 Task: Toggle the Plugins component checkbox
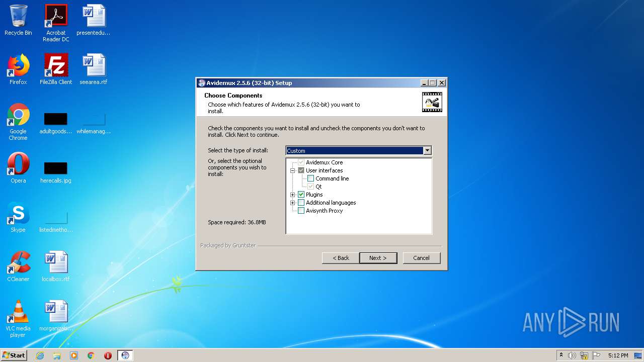(x=301, y=195)
